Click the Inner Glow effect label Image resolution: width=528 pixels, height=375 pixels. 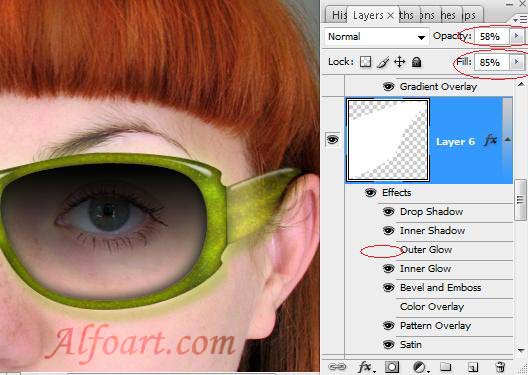425,269
